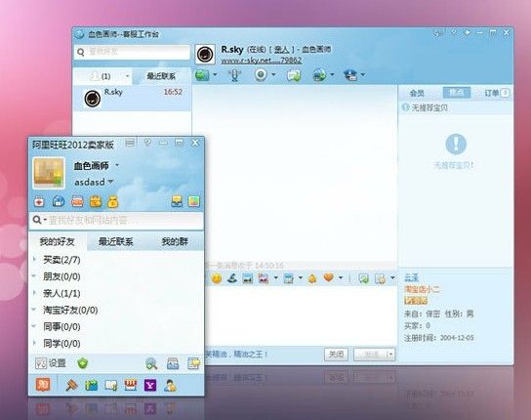
Task: Click the Yahoo purple icon in app bar
Action: point(150,386)
